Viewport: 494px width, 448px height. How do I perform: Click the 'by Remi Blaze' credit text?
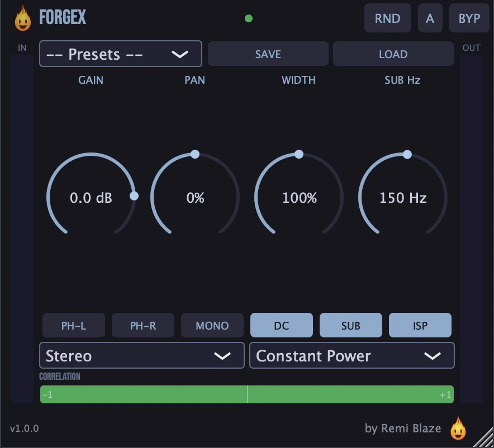403,428
